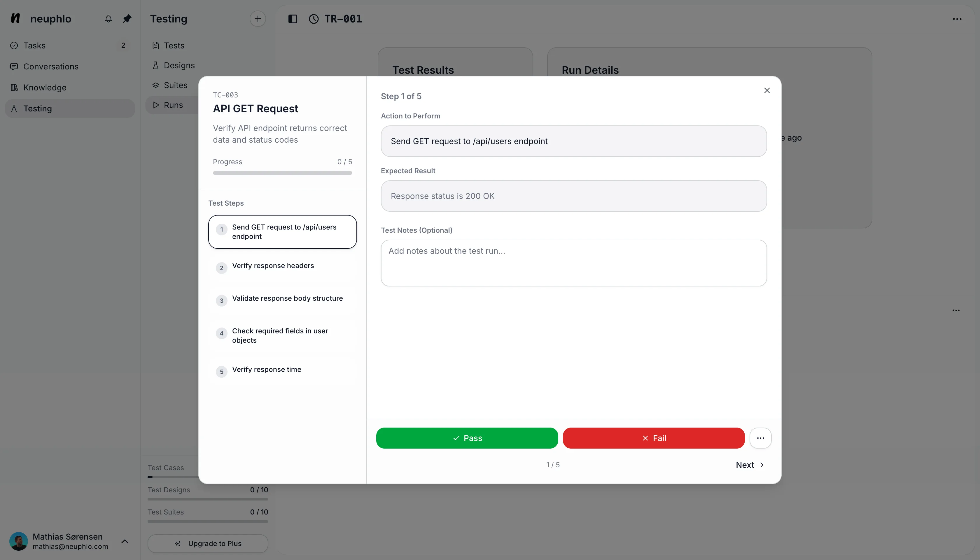Expand the Mathias Sørensen account menu
The height and width of the screenshot is (560, 980).
[x=125, y=541]
